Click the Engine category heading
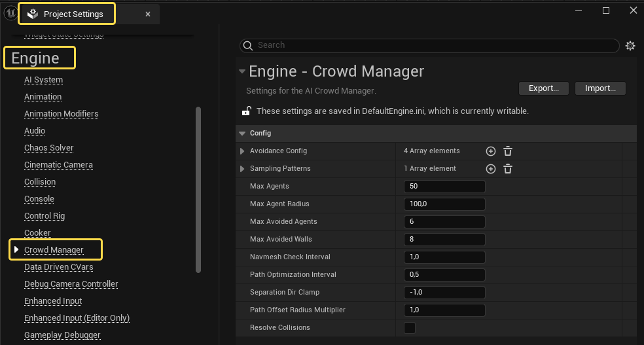This screenshot has height=345, width=644. click(x=35, y=58)
